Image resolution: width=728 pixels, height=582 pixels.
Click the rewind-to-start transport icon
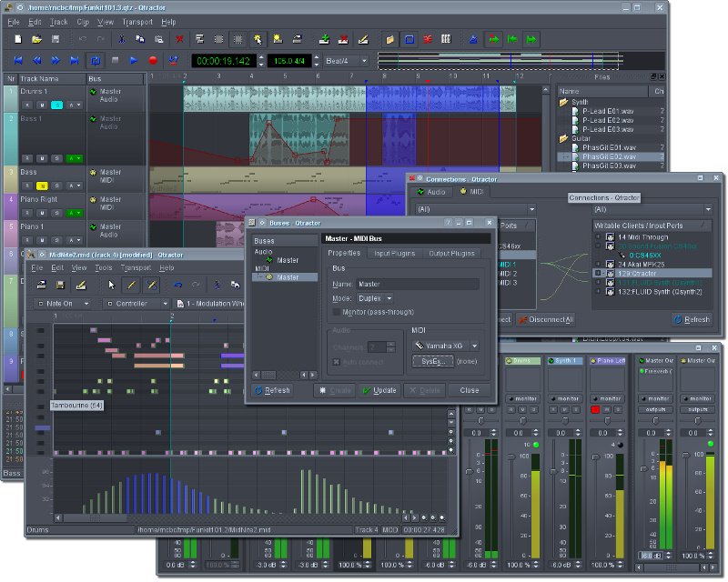19,61
